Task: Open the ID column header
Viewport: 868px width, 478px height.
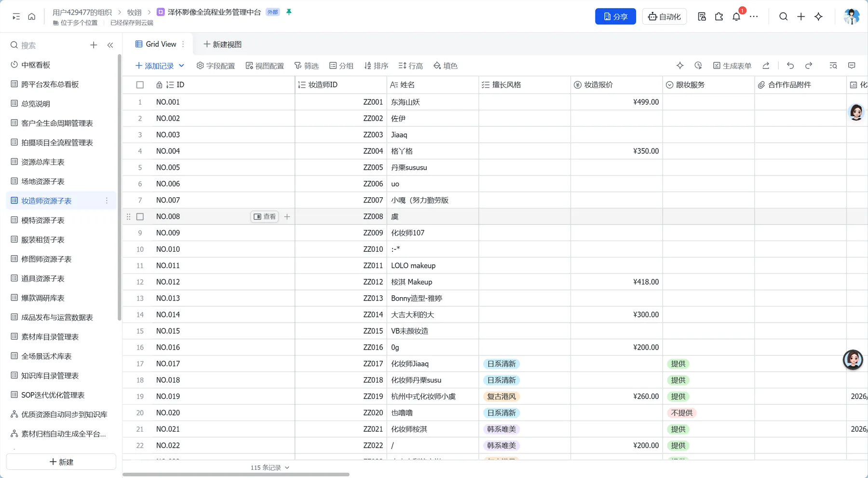Action: coord(224,85)
